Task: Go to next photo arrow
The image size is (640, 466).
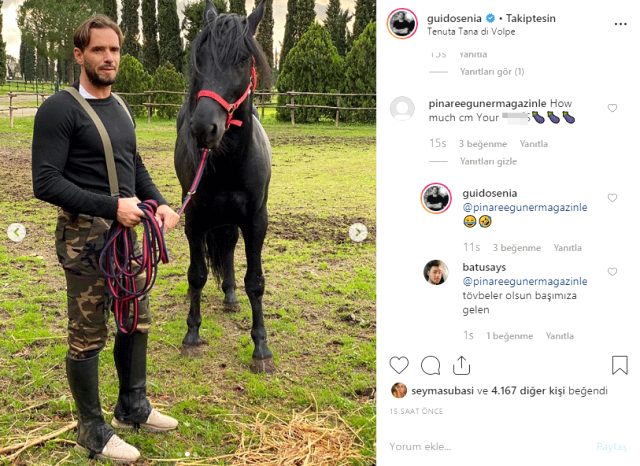Action: coord(358,233)
